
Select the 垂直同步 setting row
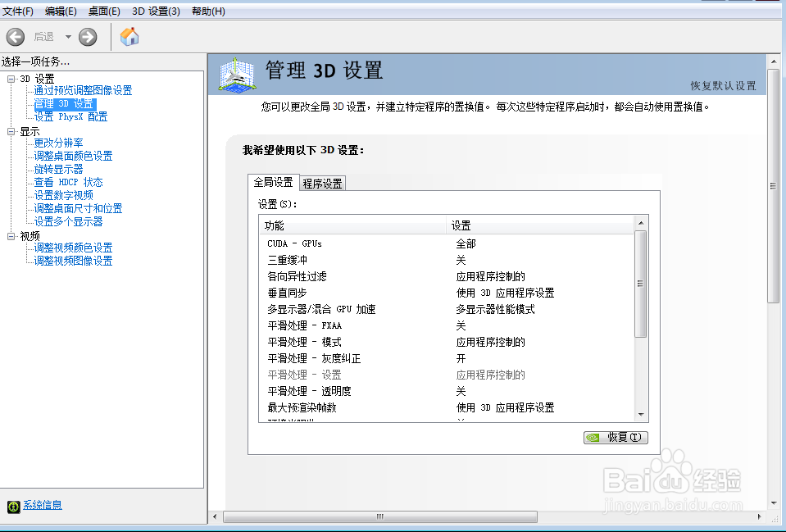(447, 293)
